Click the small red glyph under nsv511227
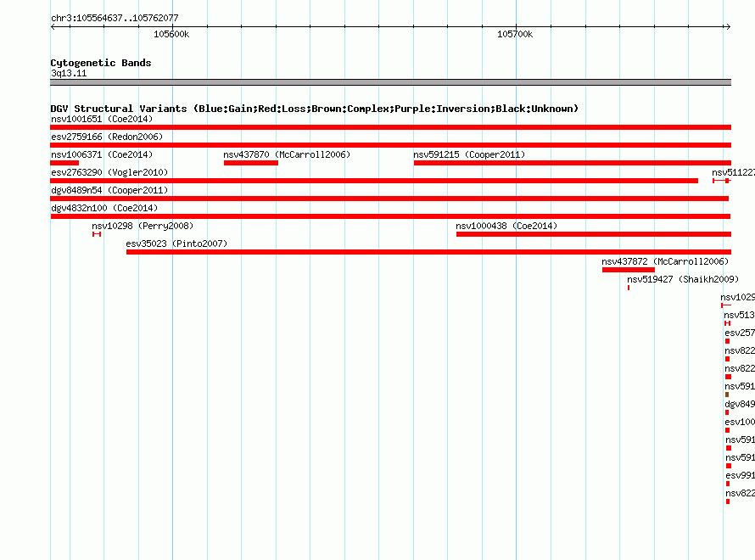 [x=722, y=181]
